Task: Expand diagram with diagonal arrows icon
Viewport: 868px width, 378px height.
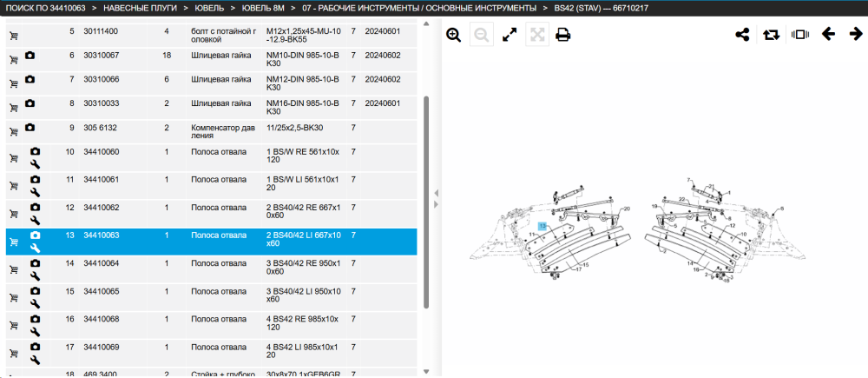Action: click(x=510, y=36)
